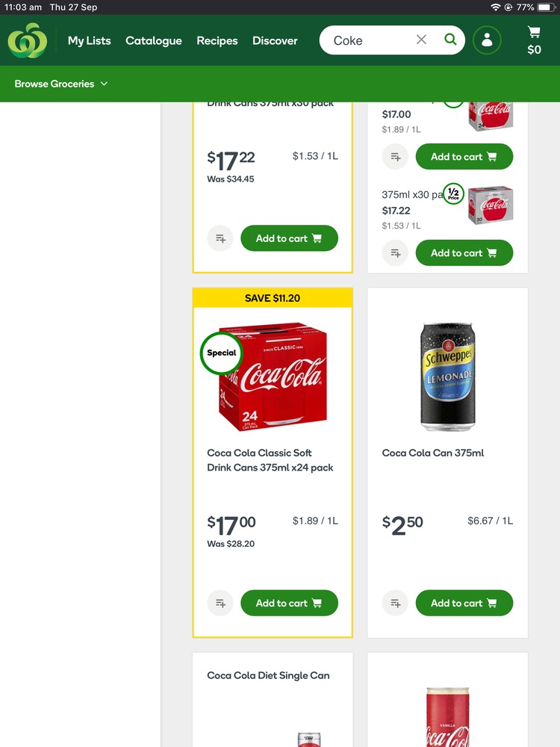
Task: Go to the Recipes section
Action: click(217, 41)
